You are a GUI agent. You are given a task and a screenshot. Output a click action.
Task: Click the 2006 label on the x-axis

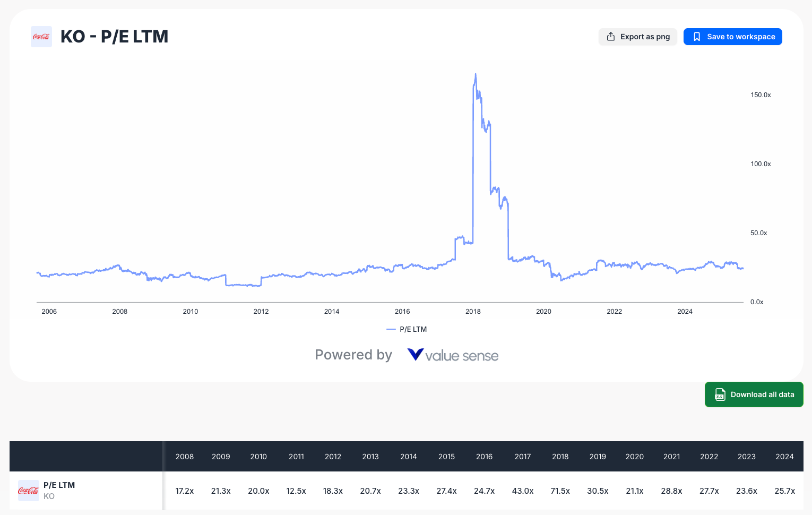point(49,312)
